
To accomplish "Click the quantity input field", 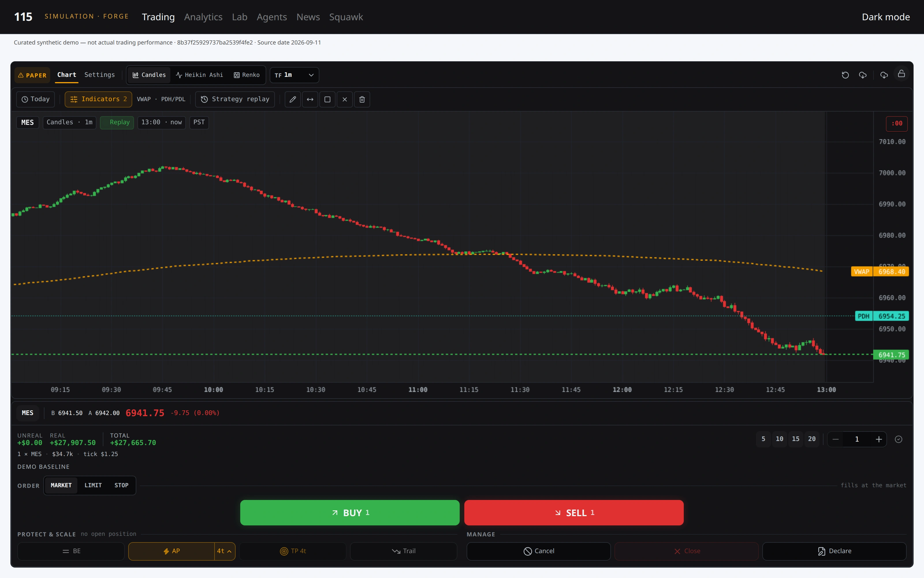I will pos(857,440).
